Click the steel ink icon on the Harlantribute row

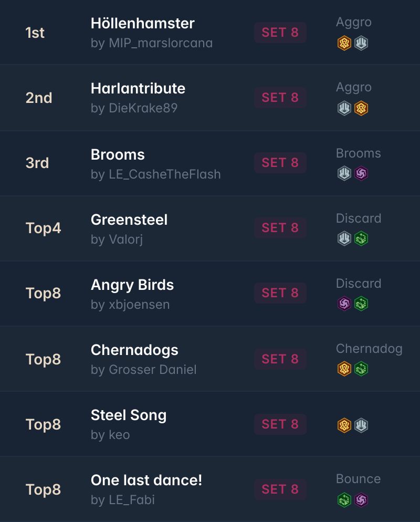pyautogui.click(x=344, y=108)
